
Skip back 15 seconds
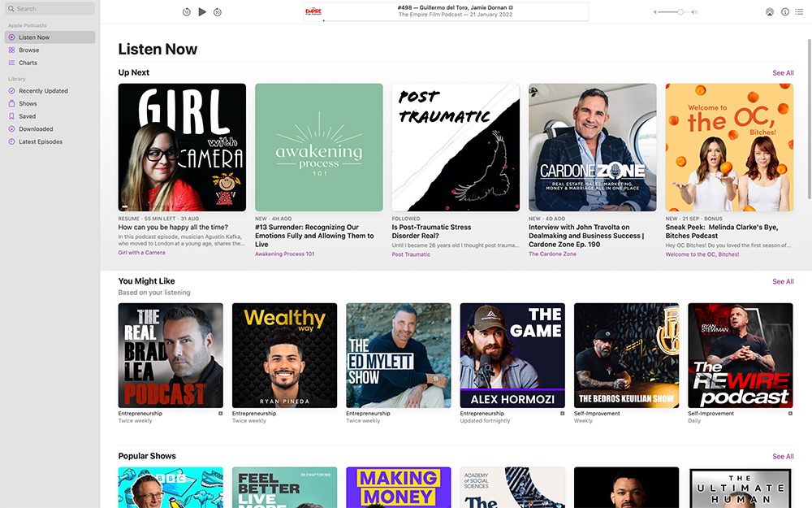[187, 12]
